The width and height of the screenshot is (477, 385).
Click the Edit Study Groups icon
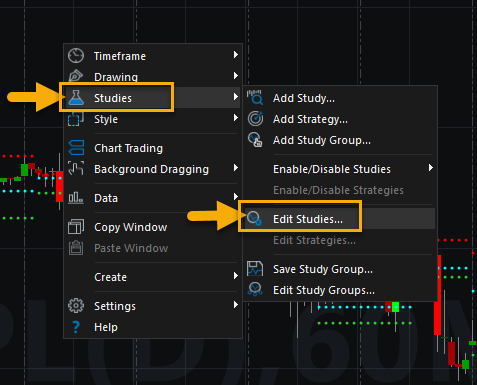[x=255, y=290]
